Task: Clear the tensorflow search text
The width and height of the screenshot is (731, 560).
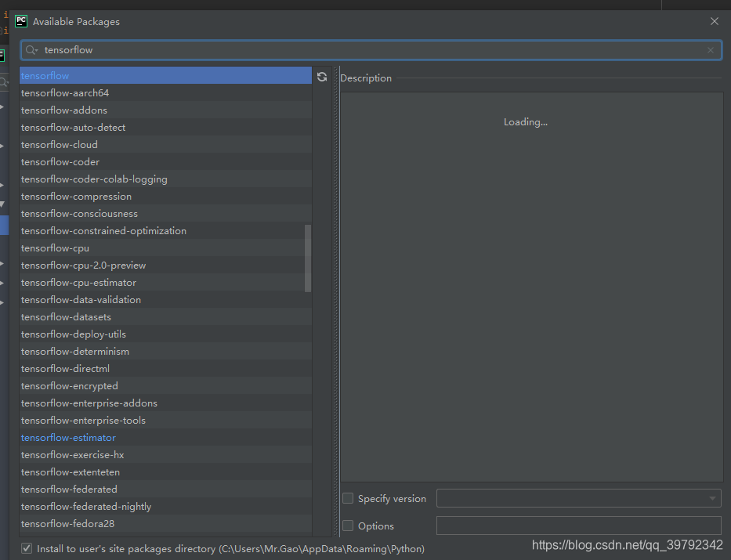Action: pos(711,50)
